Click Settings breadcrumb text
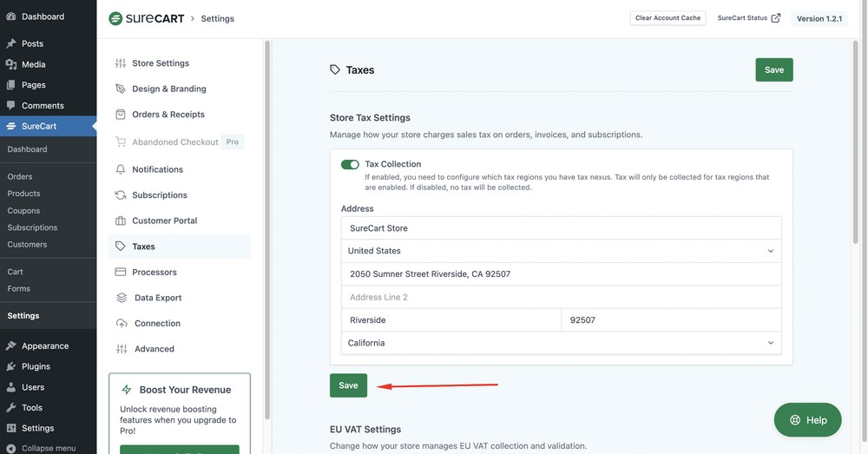868x454 pixels. pos(218,18)
